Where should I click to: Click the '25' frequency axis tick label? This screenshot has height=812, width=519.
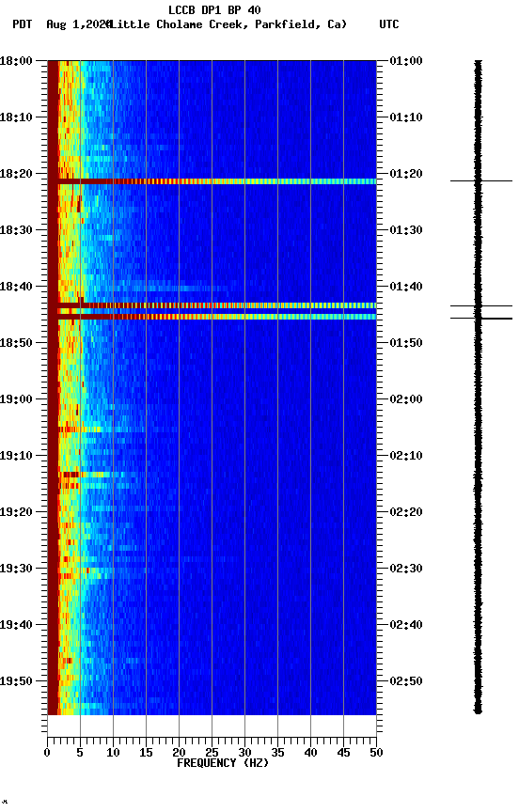212,753
